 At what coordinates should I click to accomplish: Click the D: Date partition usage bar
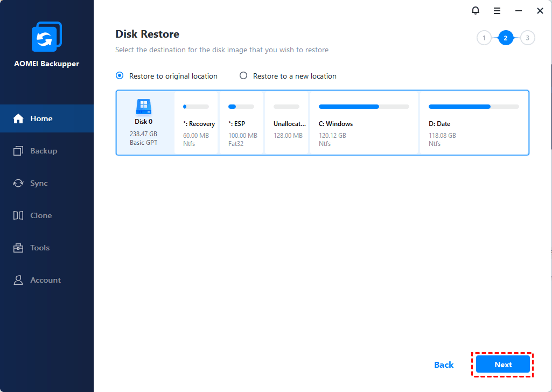[x=473, y=107]
